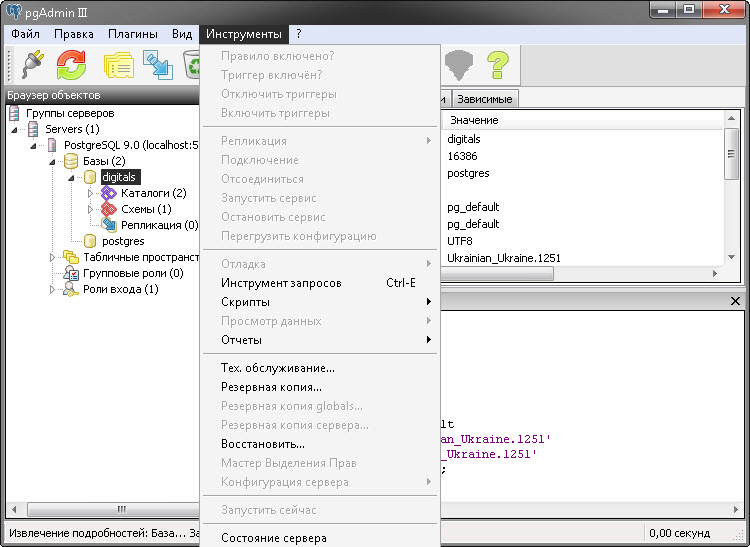Screen dimensions: 750x547
Task: Click the pgAdmin elephant title bar icon
Action: coord(13,11)
